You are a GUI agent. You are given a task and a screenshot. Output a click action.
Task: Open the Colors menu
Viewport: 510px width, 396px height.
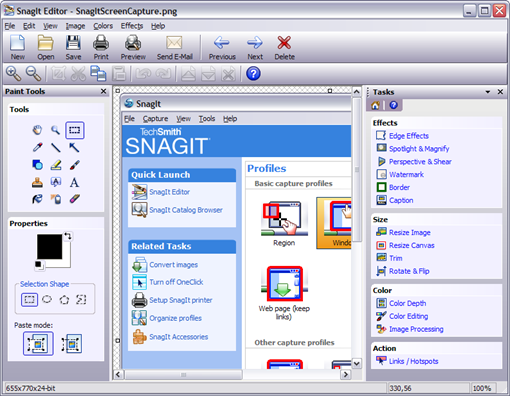(x=103, y=26)
